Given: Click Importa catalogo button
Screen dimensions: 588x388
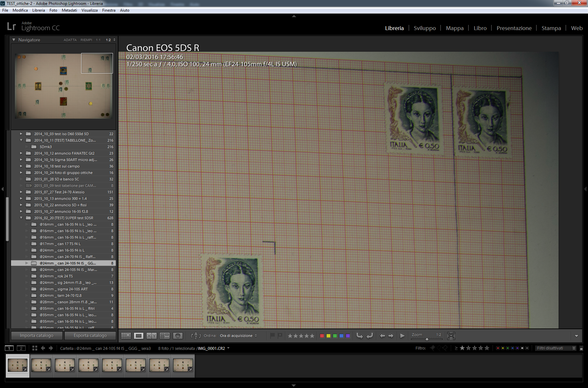Looking at the screenshot, I should tap(37, 336).
